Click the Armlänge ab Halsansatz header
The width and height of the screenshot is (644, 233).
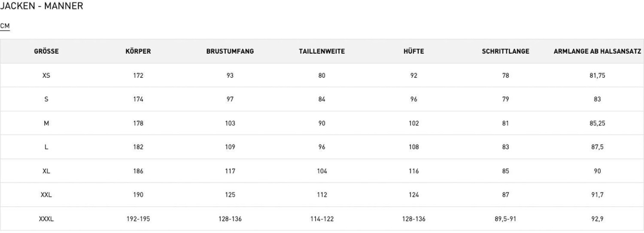click(597, 52)
